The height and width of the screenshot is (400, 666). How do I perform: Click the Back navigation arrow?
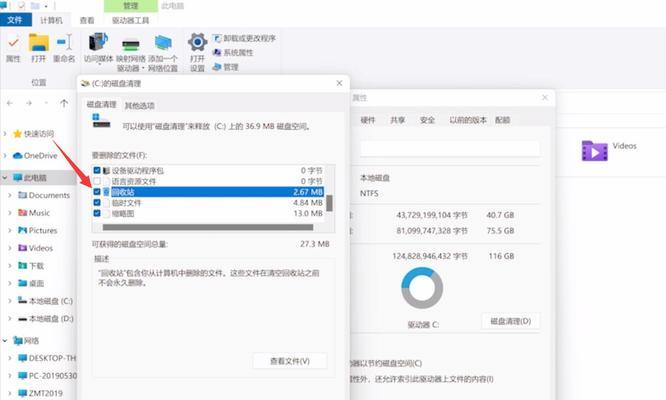(10, 103)
